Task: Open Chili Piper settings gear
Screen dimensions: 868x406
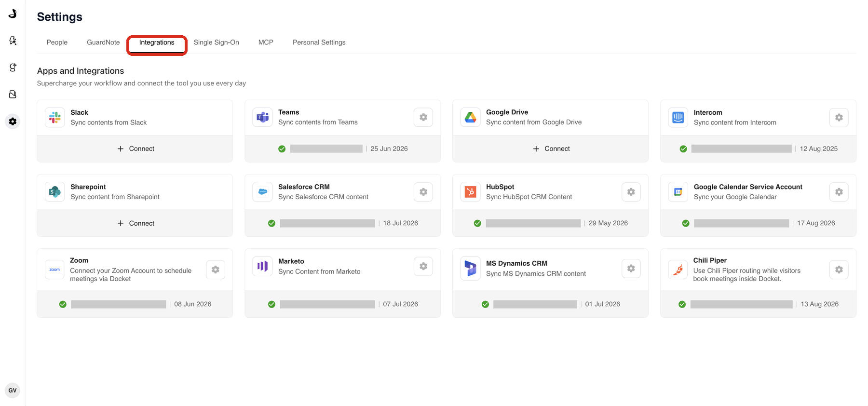Action: pos(839,270)
